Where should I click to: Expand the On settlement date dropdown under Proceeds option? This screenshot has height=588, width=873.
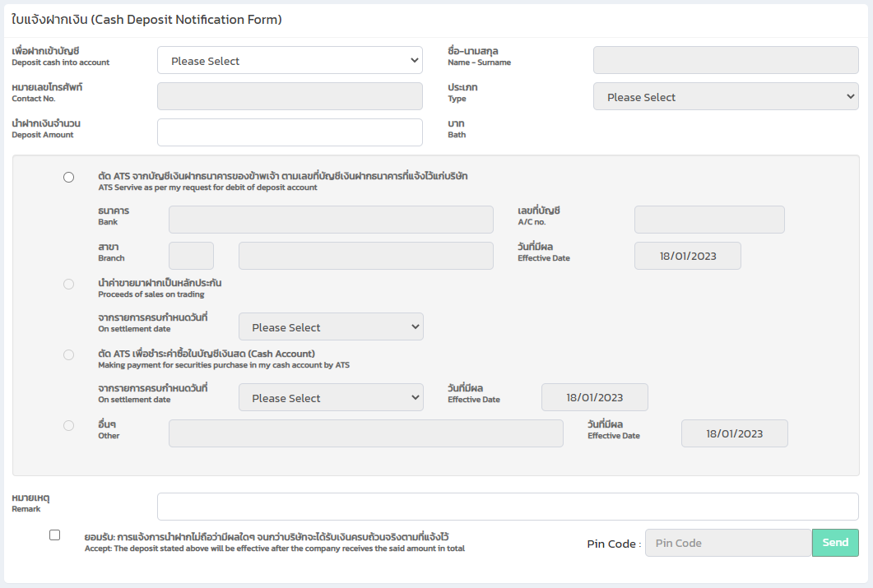[x=331, y=326]
